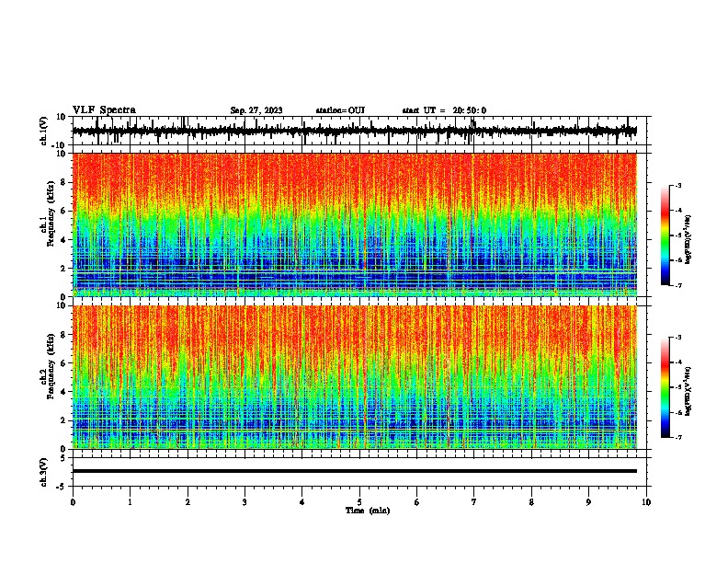728x563 pixels.
Task: Click the flat black ch.3 trace line
Action: [354, 471]
